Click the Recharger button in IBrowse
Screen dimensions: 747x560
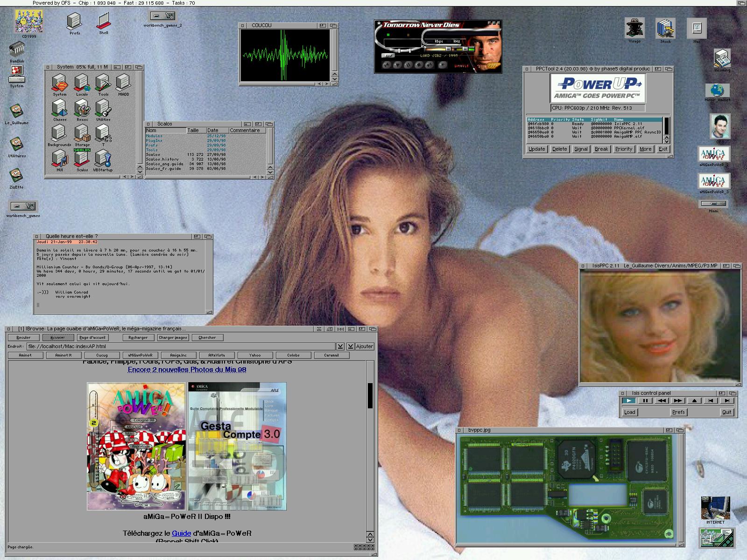click(x=138, y=337)
